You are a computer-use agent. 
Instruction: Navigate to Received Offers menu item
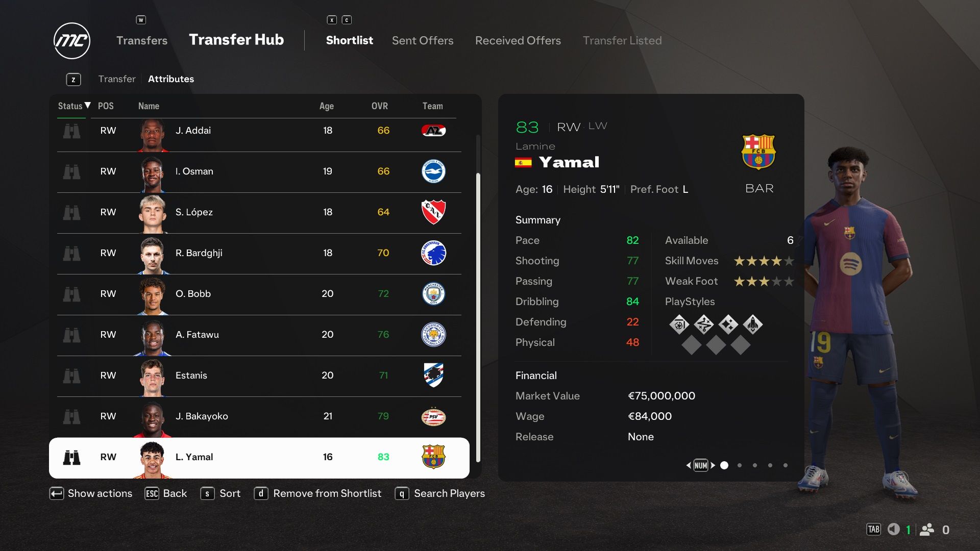point(518,40)
